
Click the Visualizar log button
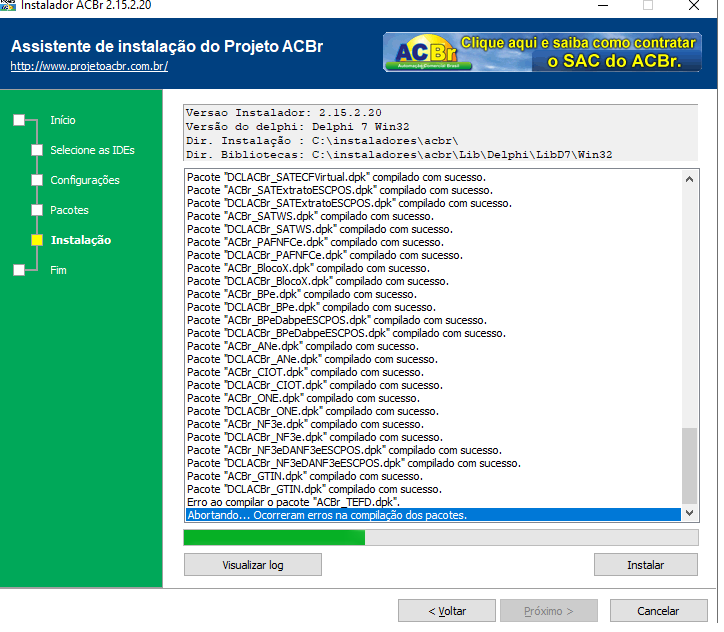tap(253, 565)
